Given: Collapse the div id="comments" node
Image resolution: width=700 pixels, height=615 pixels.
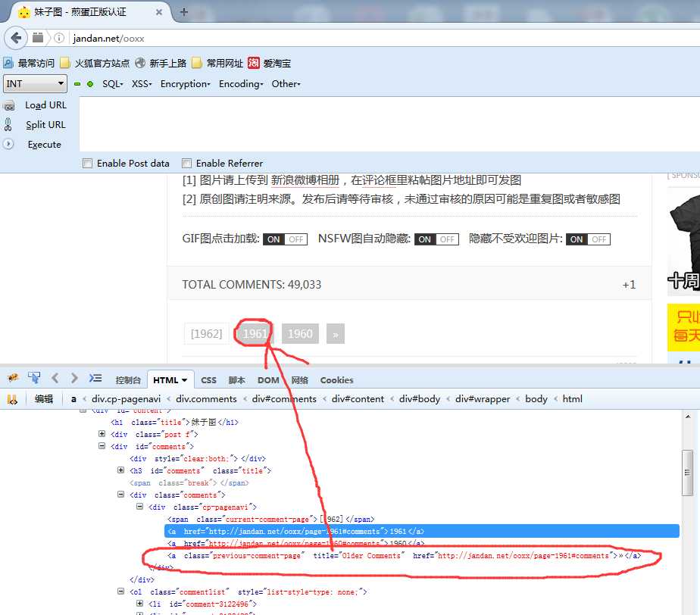Looking at the screenshot, I should pyautogui.click(x=102, y=445).
